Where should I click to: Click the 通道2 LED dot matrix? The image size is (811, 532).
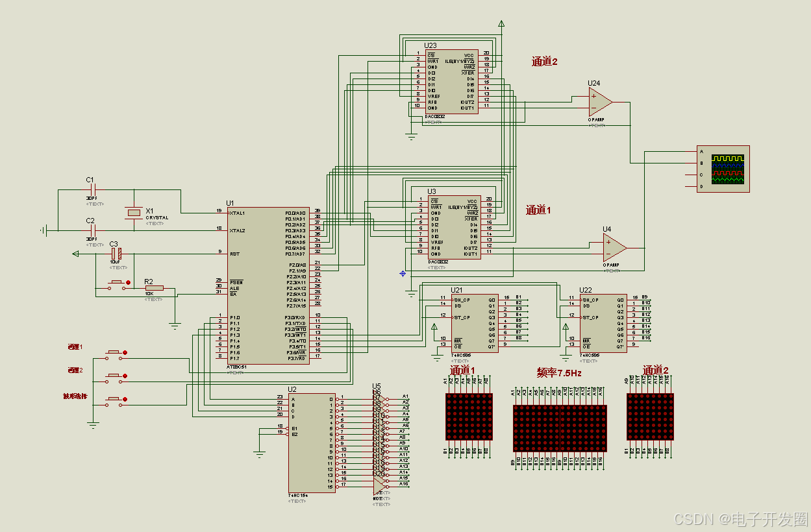point(650,417)
